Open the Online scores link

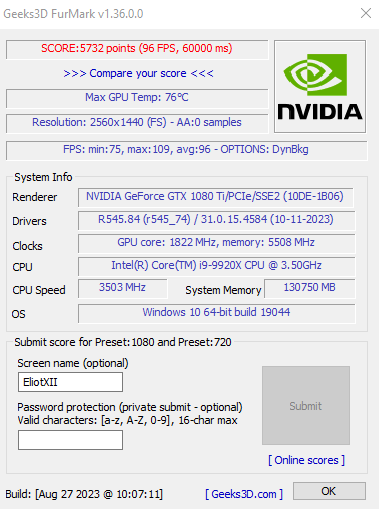tap(306, 460)
